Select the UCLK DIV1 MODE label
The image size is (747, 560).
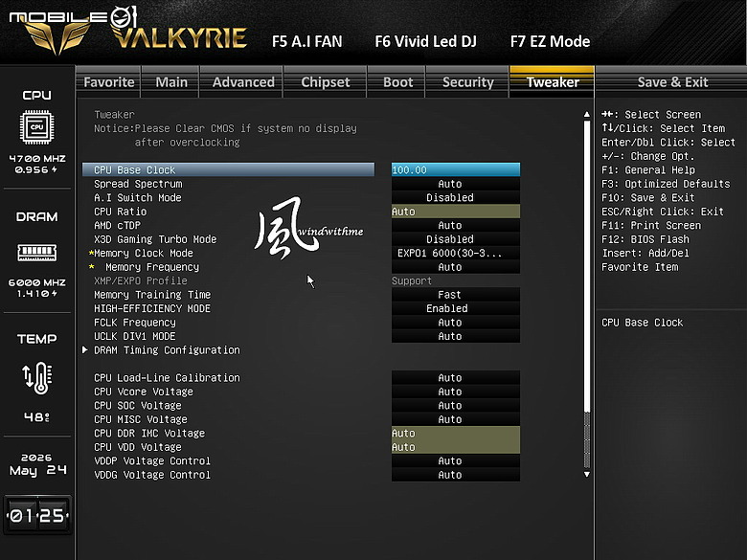click(x=135, y=336)
